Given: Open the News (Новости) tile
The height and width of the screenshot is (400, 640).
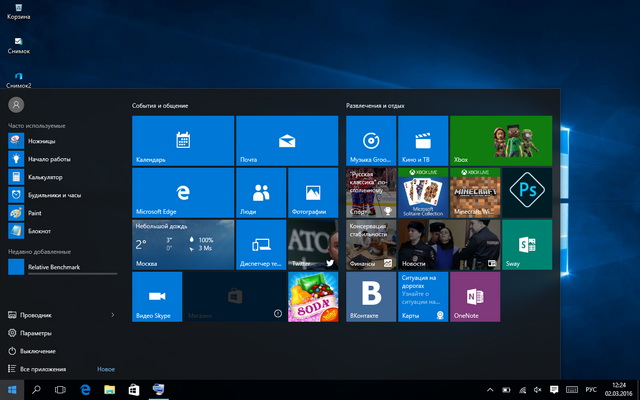Looking at the screenshot, I should [x=449, y=245].
